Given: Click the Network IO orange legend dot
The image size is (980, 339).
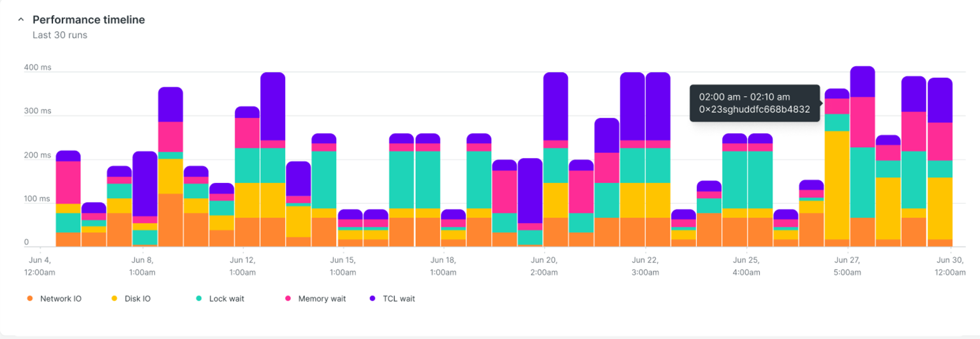Looking at the screenshot, I should click(x=29, y=298).
